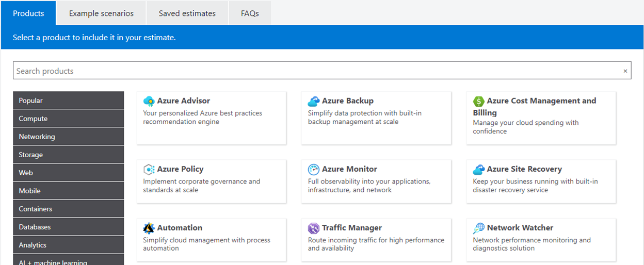Viewport: 644px width, 265px height.
Task: Choose the Networking category in sidebar
Action: (68, 137)
